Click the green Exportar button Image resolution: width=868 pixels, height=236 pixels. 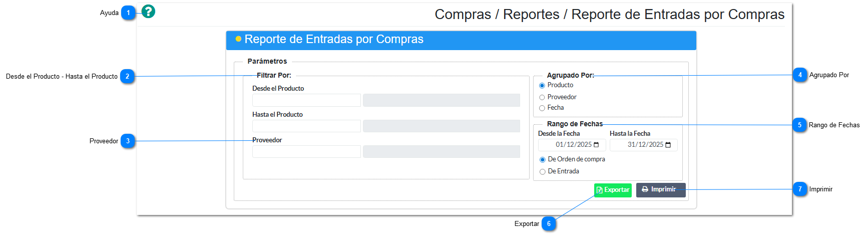point(613,190)
